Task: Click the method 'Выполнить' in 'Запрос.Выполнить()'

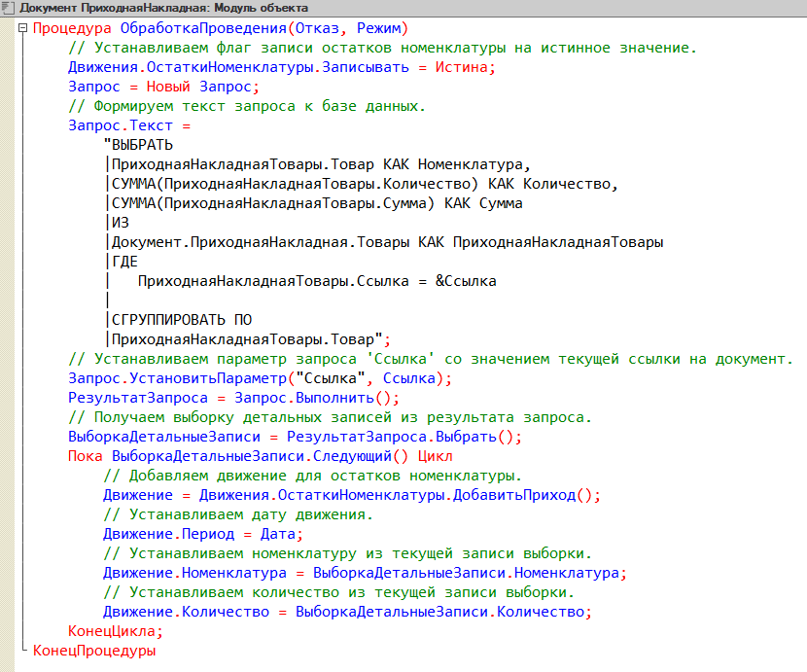Action: (334, 398)
